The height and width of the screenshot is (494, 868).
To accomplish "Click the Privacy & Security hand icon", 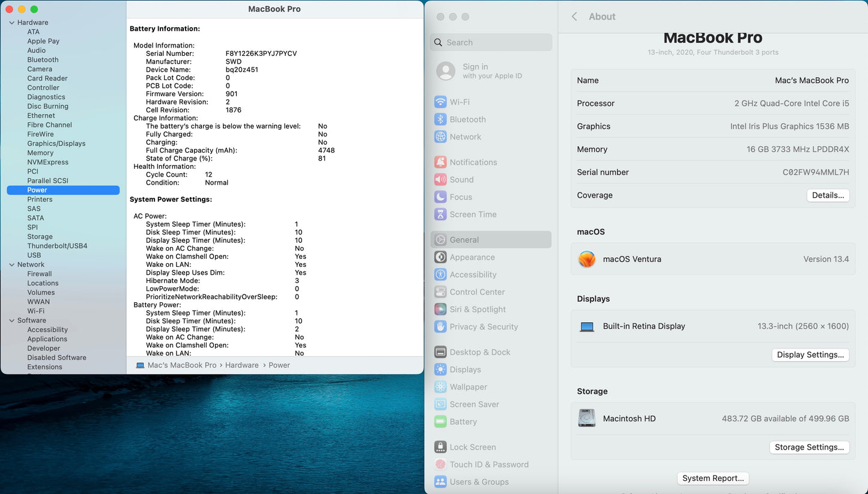I will pos(440,327).
